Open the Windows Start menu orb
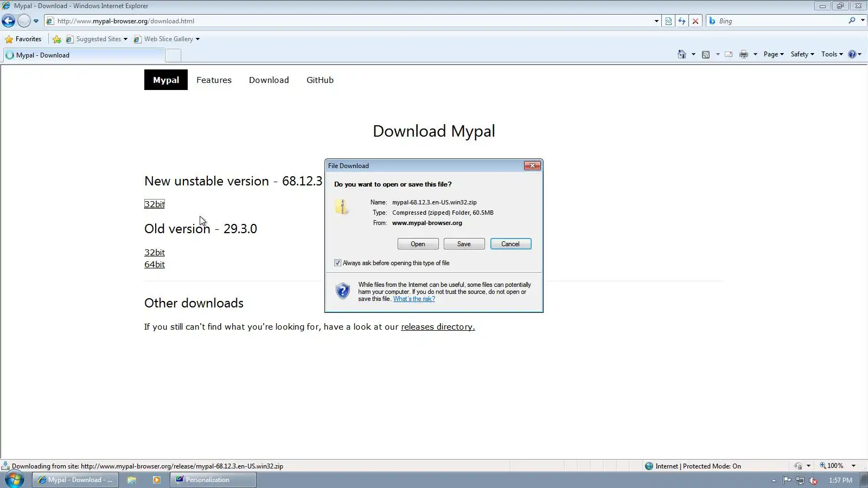The height and width of the screenshot is (488, 868). 15,480
